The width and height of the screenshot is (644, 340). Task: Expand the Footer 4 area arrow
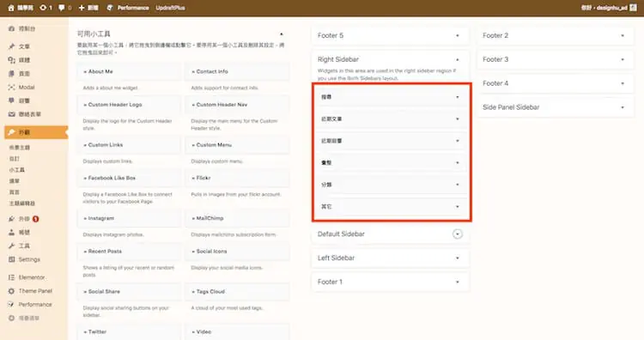[623, 83]
